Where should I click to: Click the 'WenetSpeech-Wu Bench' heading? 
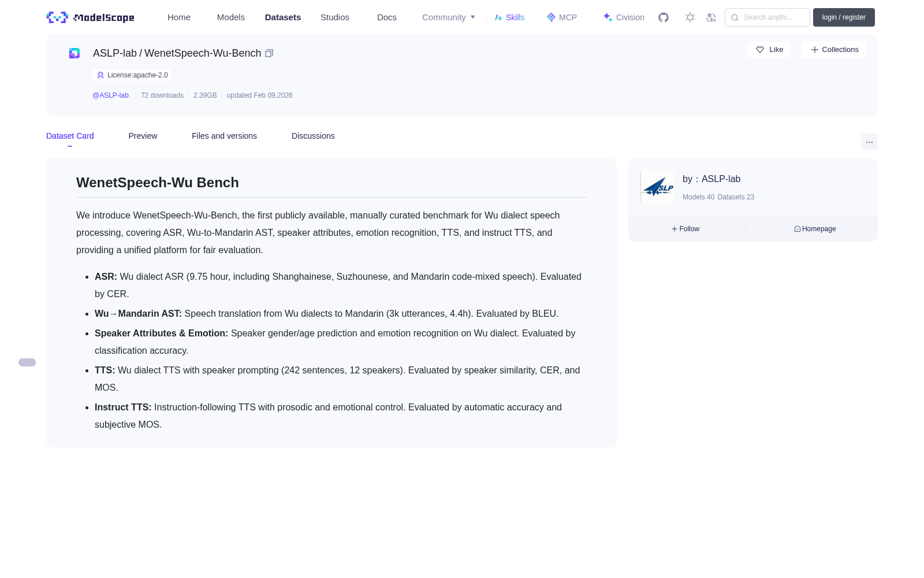tap(158, 183)
